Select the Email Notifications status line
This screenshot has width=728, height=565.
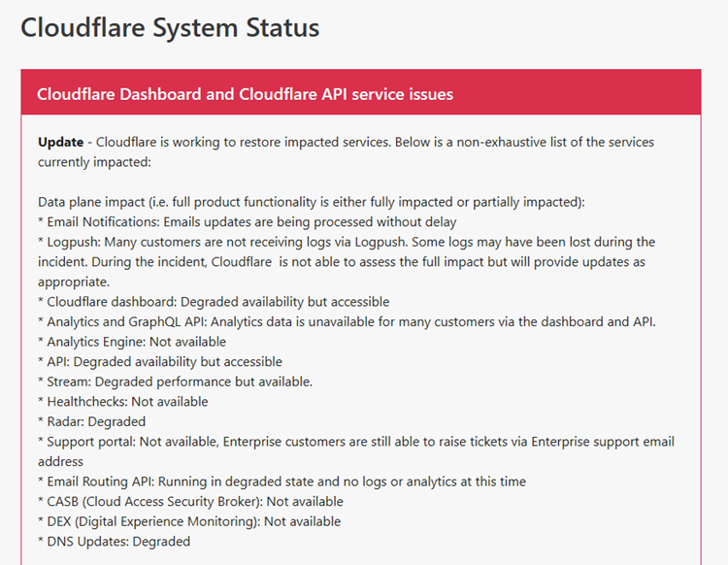coord(247,222)
